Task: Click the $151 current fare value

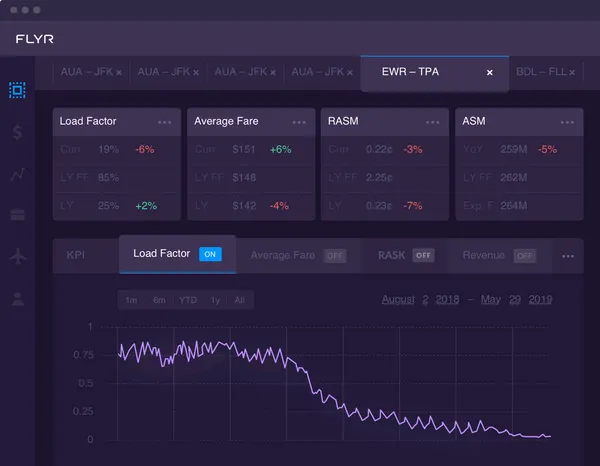Action: point(243,149)
